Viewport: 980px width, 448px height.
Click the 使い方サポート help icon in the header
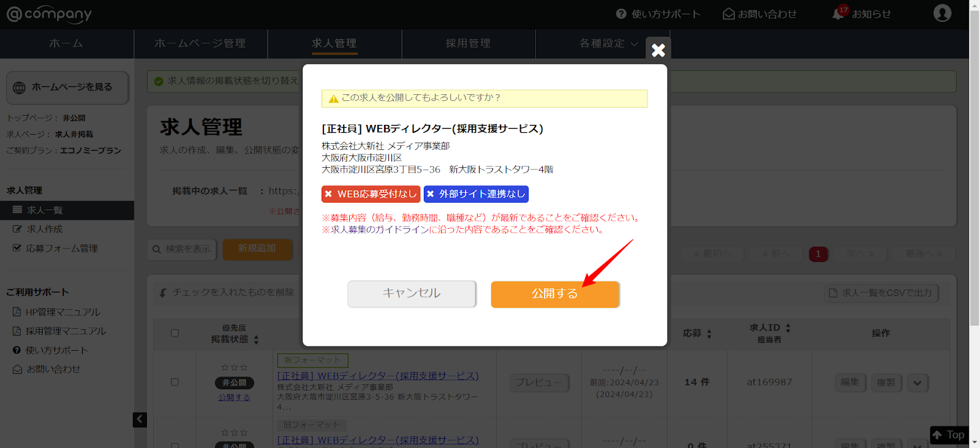pos(621,13)
